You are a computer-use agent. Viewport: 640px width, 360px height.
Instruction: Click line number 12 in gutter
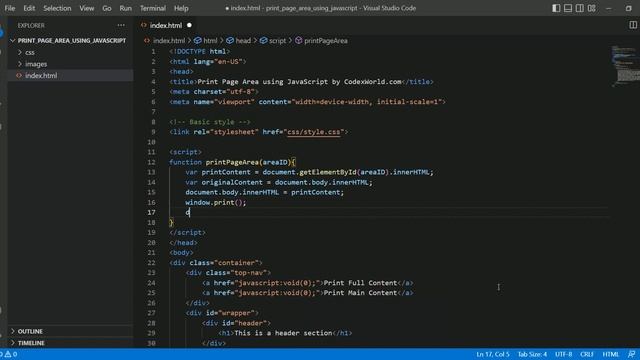(x=151, y=162)
